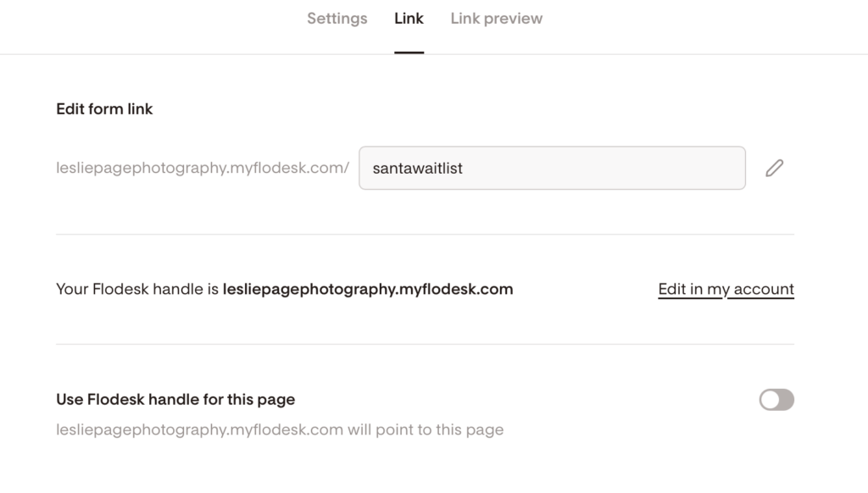Click the bold lesliepagephotography.myflodesk.com handle text

(x=368, y=290)
